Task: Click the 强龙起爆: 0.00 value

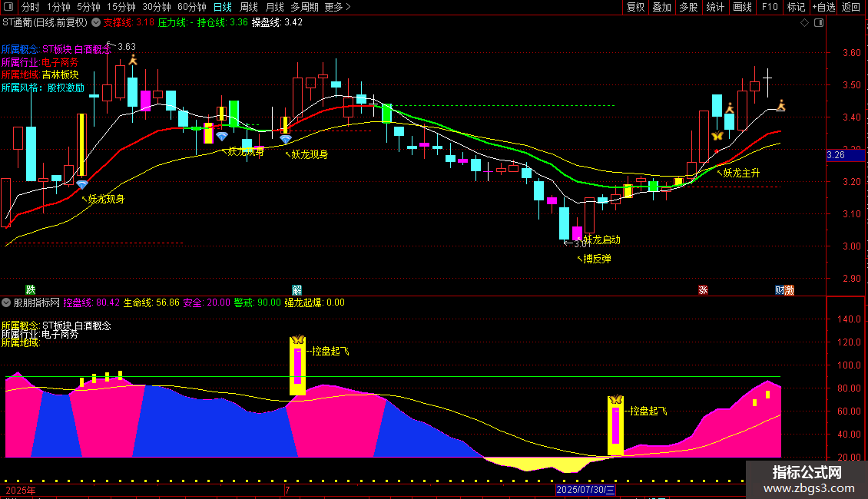Action: pyautogui.click(x=314, y=302)
